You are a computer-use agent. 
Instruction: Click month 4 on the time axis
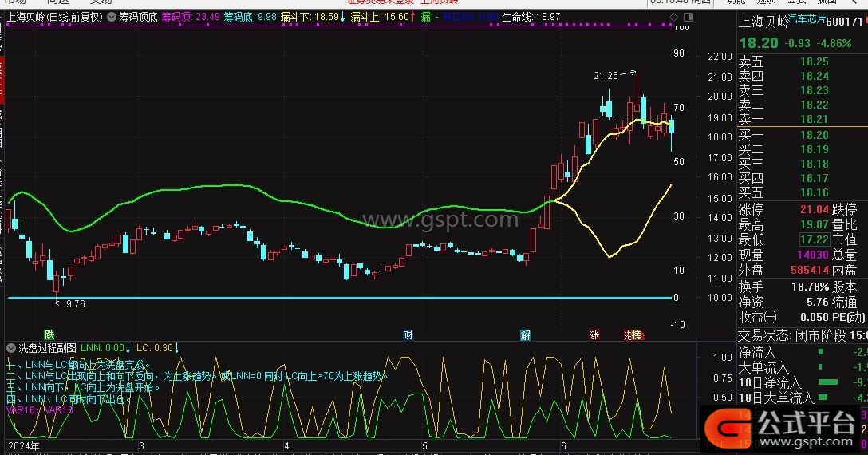(x=286, y=446)
